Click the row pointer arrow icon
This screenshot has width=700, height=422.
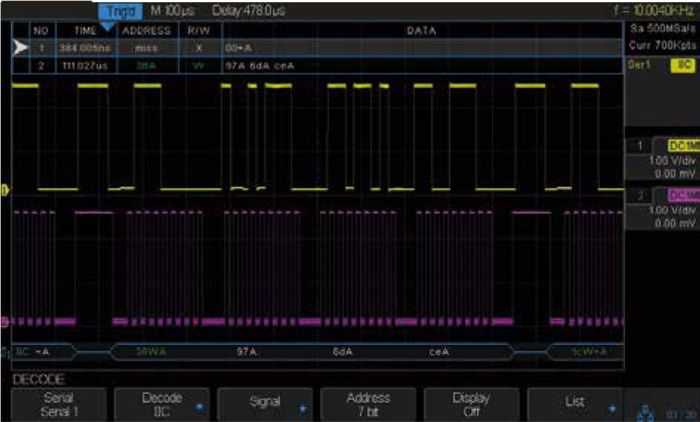(20, 47)
